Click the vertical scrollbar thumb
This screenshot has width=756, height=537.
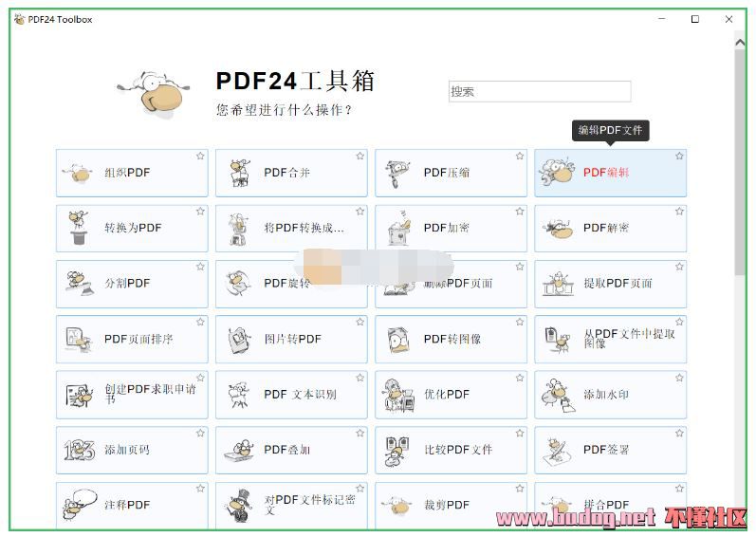pos(740,161)
